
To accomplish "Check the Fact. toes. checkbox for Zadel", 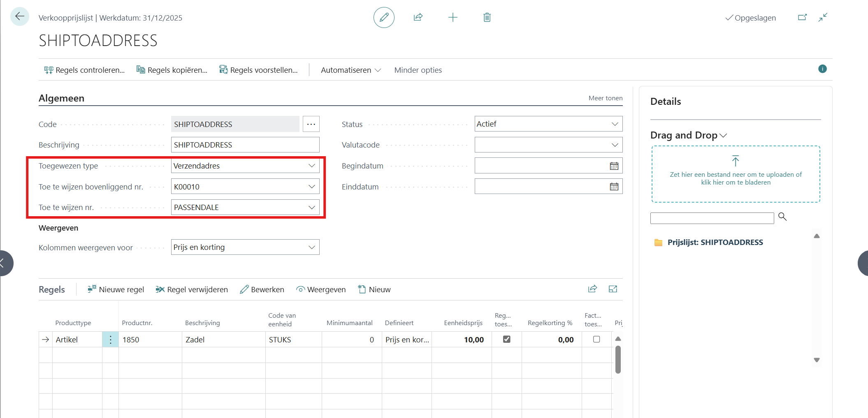I will click(x=596, y=339).
